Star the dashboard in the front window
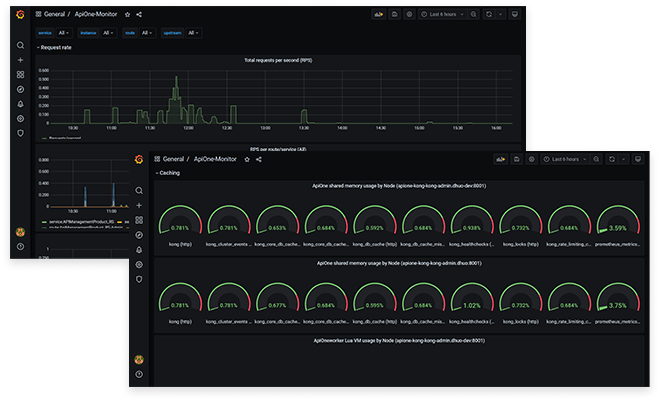This screenshot has height=401, width=660. click(247, 159)
